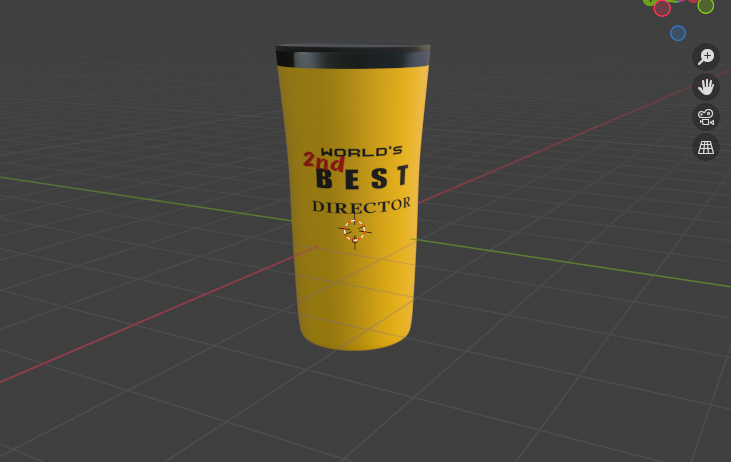This screenshot has height=462, width=731.
Task: Switch perspective/orthographic with the grid icon
Action: 706,147
